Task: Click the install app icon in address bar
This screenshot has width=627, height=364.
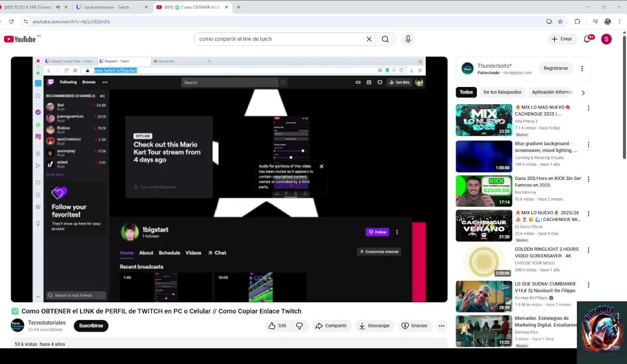Action: click(x=549, y=21)
